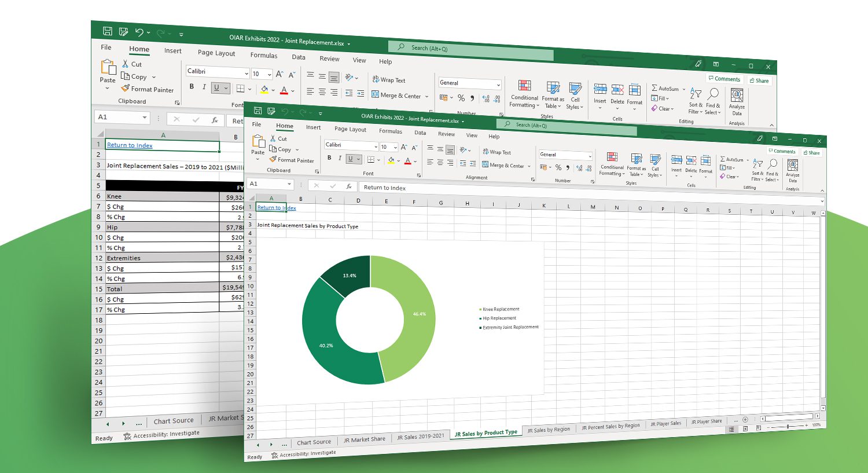Screen dimensions: 868x473
Task: Click Percent Style in front window
Action: point(558,167)
